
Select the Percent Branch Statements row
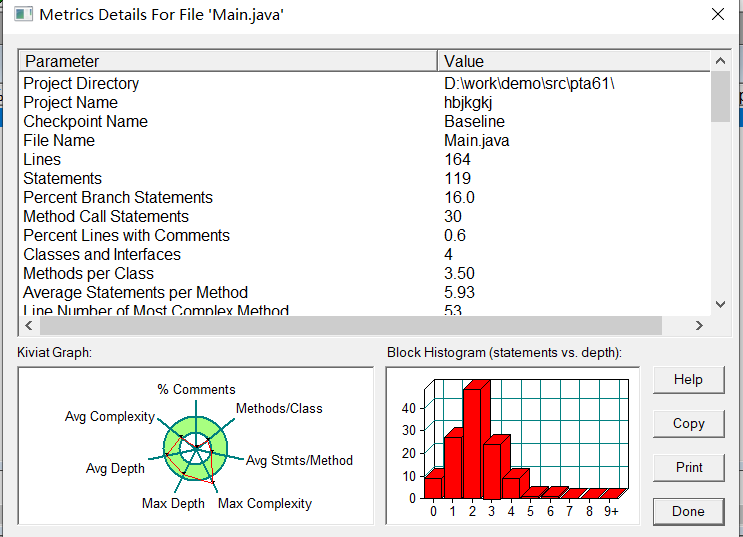365,197
